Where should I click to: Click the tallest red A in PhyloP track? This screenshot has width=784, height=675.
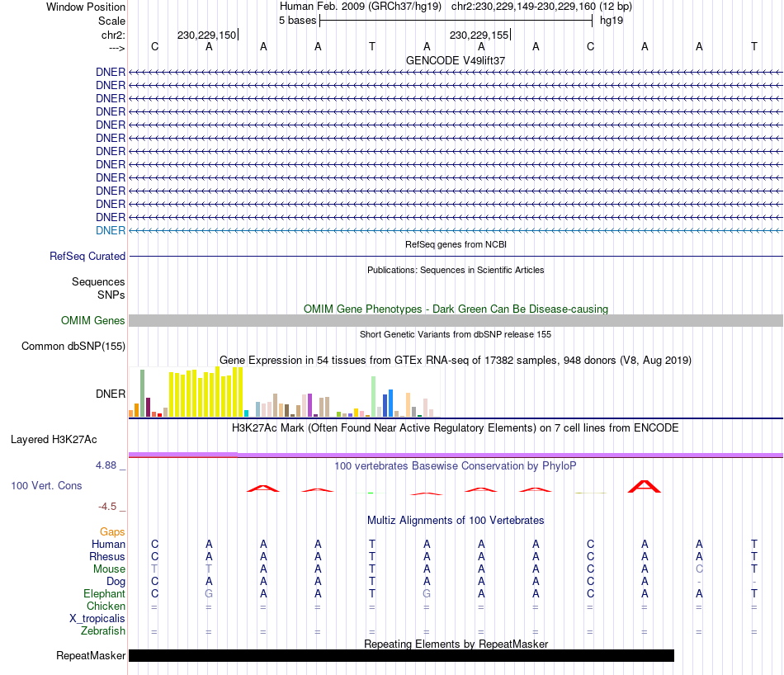(x=645, y=487)
